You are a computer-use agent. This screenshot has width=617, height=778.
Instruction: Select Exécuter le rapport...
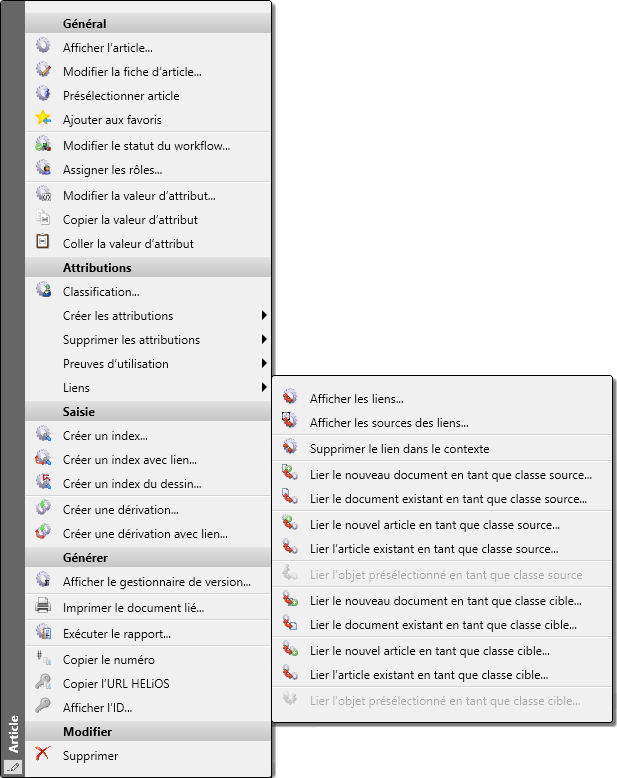(x=148, y=634)
